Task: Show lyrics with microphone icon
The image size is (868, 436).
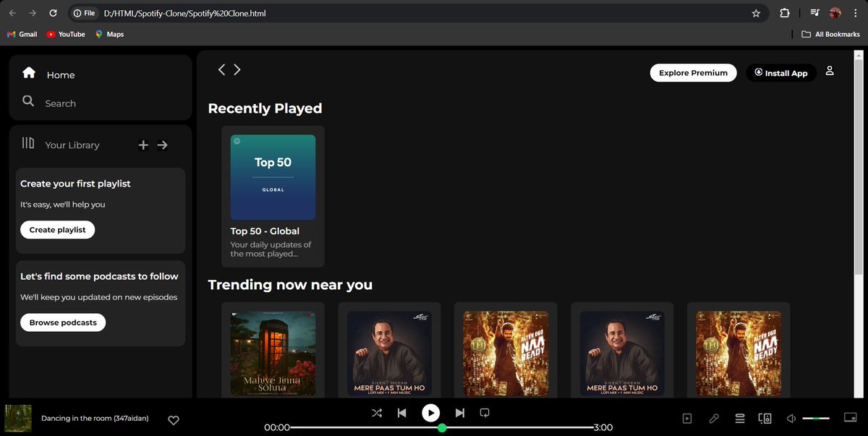Action: click(x=714, y=418)
